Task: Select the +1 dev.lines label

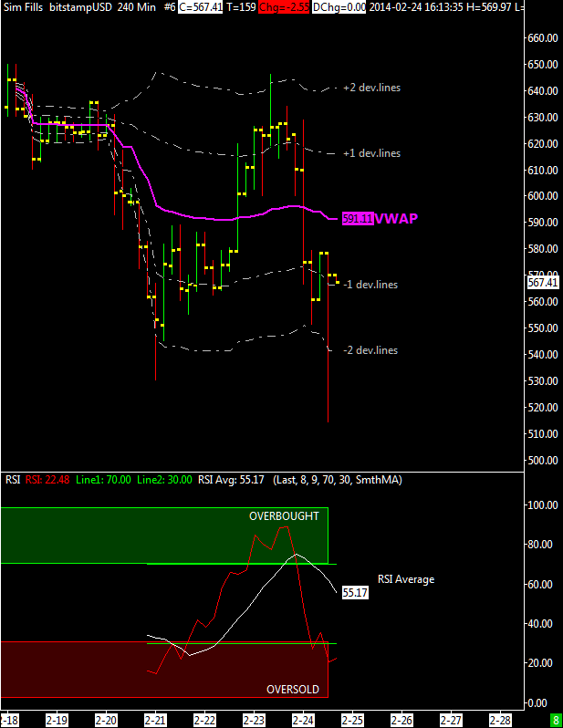Action: [x=371, y=153]
